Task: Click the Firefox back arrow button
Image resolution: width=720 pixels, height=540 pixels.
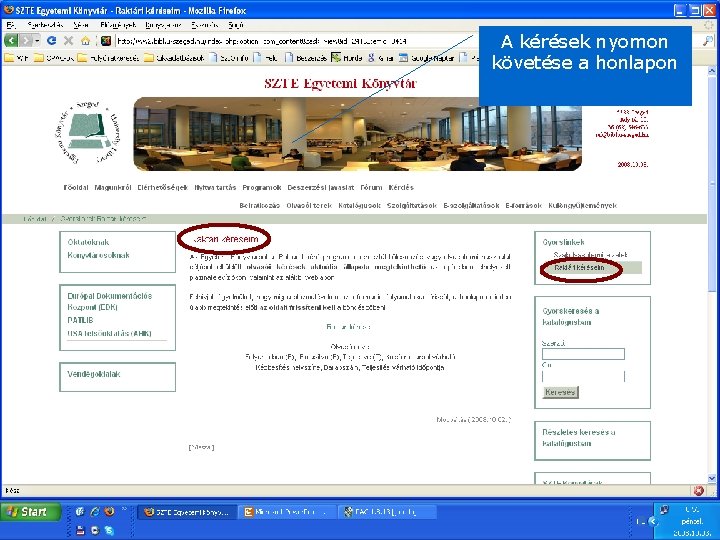Action: [x=11, y=41]
